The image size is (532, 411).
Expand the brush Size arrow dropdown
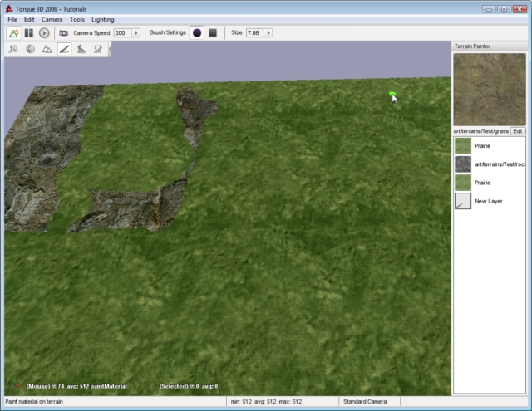[x=270, y=33]
